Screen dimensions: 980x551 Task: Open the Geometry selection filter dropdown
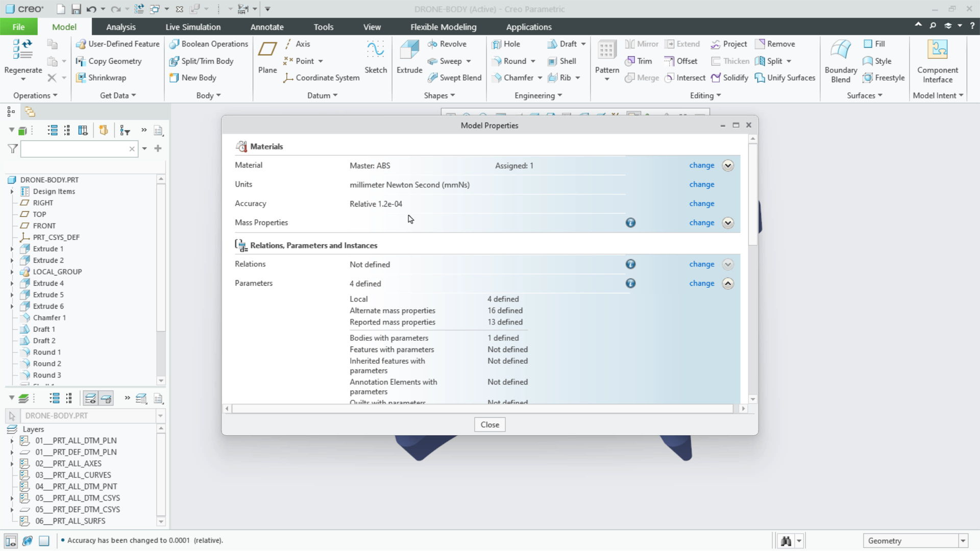pyautogui.click(x=963, y=540)
